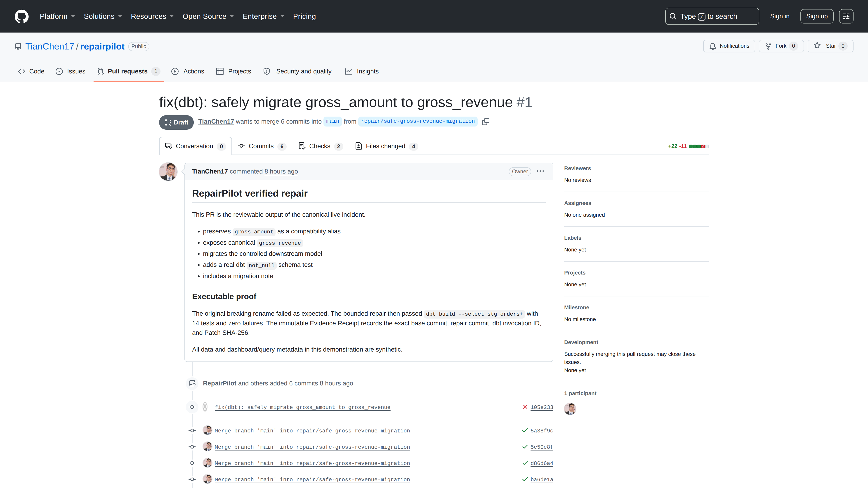This screenshot has width=868, height=488.
Task: Click the Sign in link
Action: 779,16
